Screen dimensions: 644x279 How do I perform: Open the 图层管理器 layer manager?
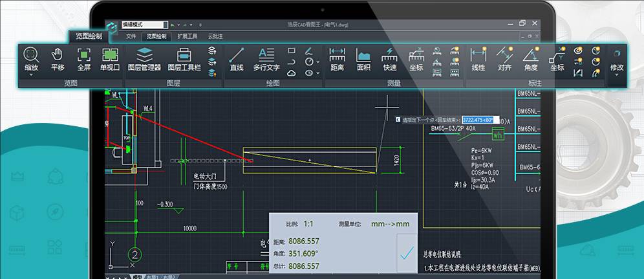point(145,59)
